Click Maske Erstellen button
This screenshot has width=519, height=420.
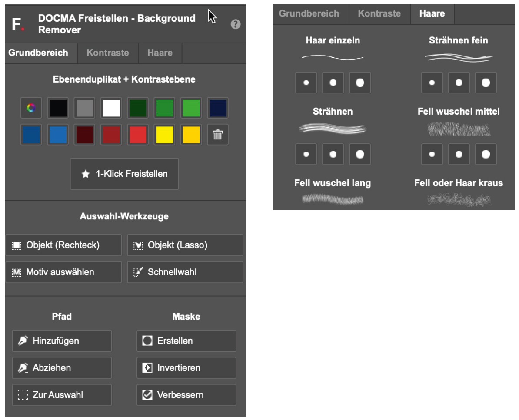[186, 341]
